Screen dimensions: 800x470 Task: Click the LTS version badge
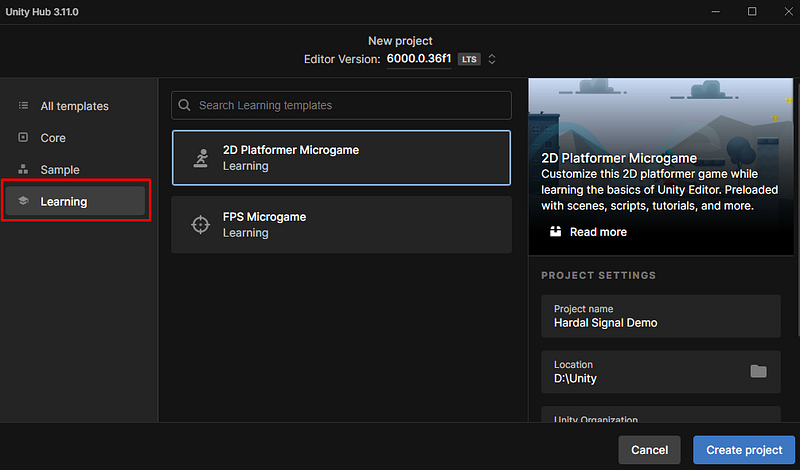[x=469, y=59]
